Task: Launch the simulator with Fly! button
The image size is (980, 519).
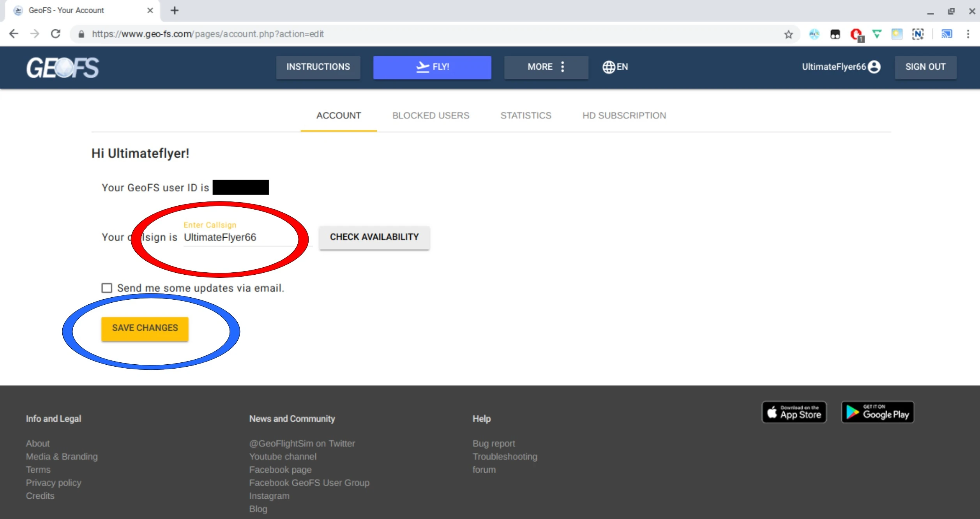Action: 432,67
